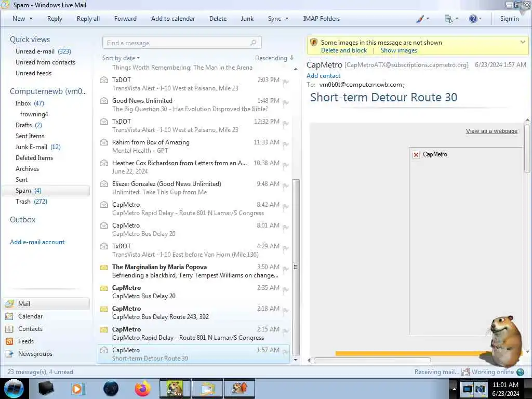Click View as a webpage link
The image size is (532, 399).
[491, 131]
